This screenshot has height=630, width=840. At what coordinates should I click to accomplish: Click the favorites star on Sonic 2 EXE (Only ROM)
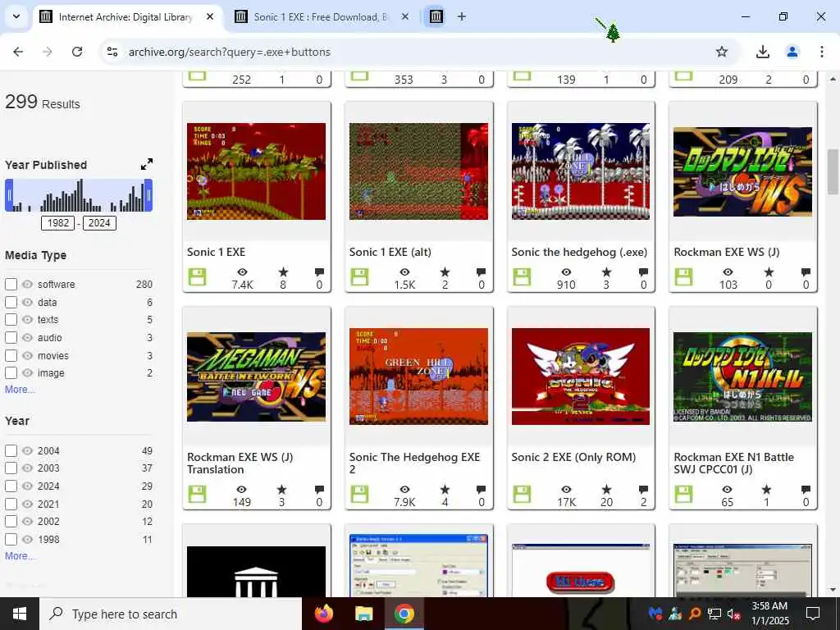[x=606, y=489]
